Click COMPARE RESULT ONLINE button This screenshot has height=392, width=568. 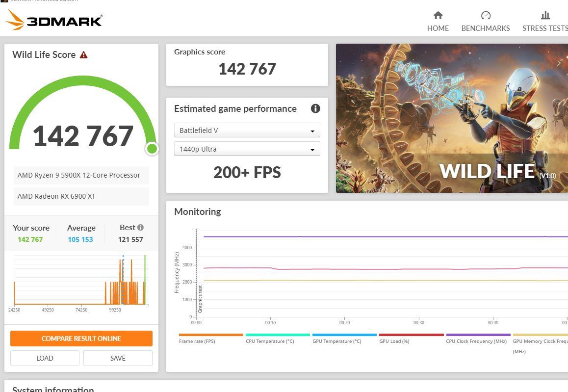click(x=81, y=339)
